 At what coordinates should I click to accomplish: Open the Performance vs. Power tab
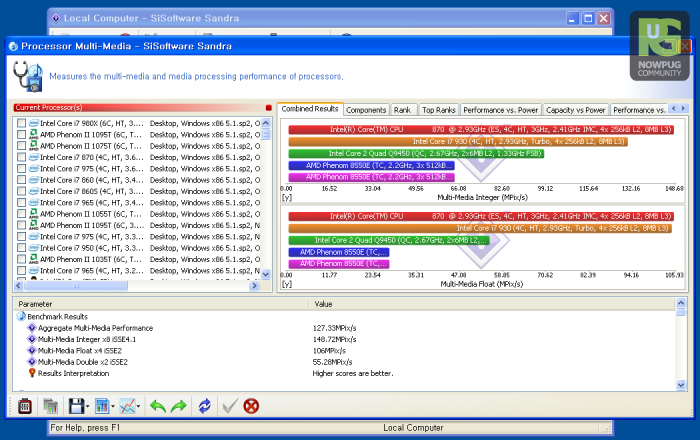(x=500, y=110)
